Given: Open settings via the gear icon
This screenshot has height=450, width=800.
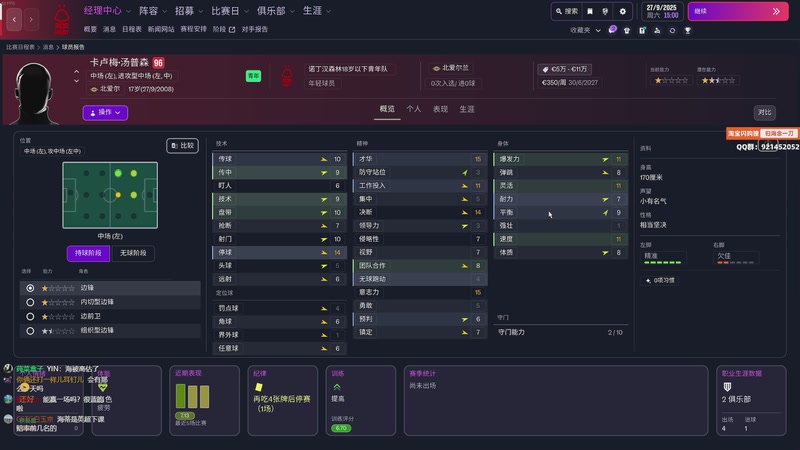Looking at the screenshot, I should click(x=622, y=11).
